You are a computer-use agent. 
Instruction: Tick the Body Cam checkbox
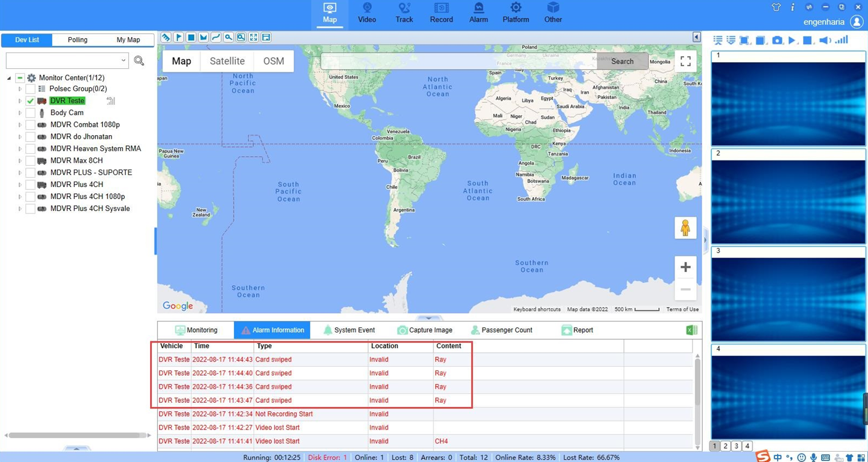[30, 113]
